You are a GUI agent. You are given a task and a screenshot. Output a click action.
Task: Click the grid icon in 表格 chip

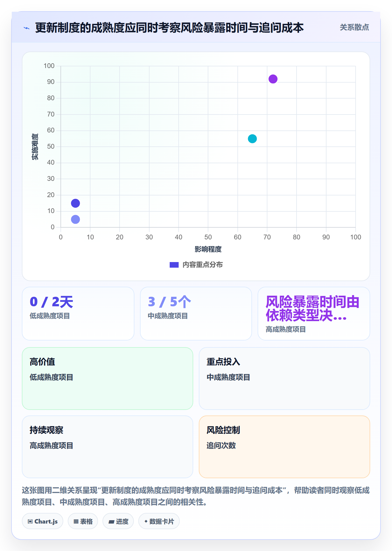[x=76, y=522]
